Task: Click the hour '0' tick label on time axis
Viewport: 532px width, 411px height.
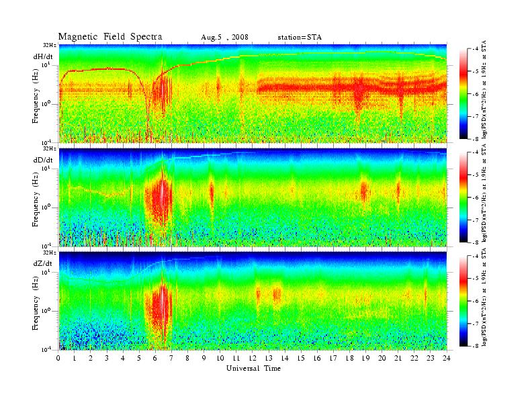Action: [58, 359]
